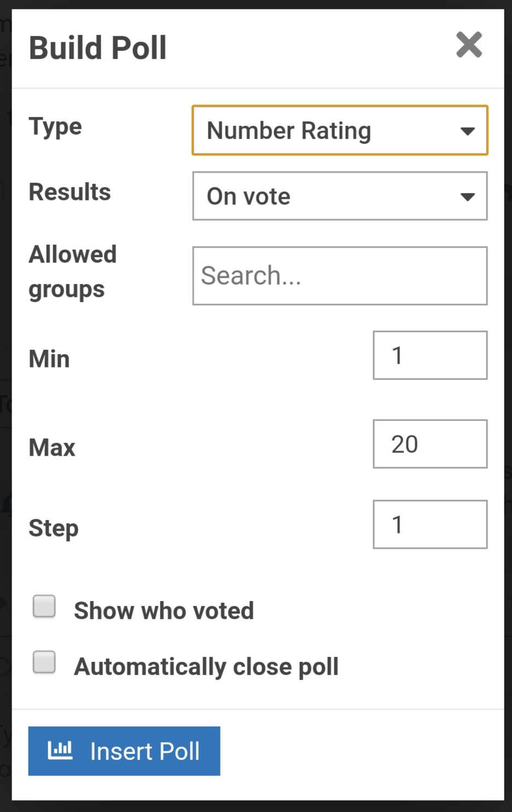The image size is (512, 812).
Task: Toggle the Automatically close poll checkbox
Action: tap(44, 662)
